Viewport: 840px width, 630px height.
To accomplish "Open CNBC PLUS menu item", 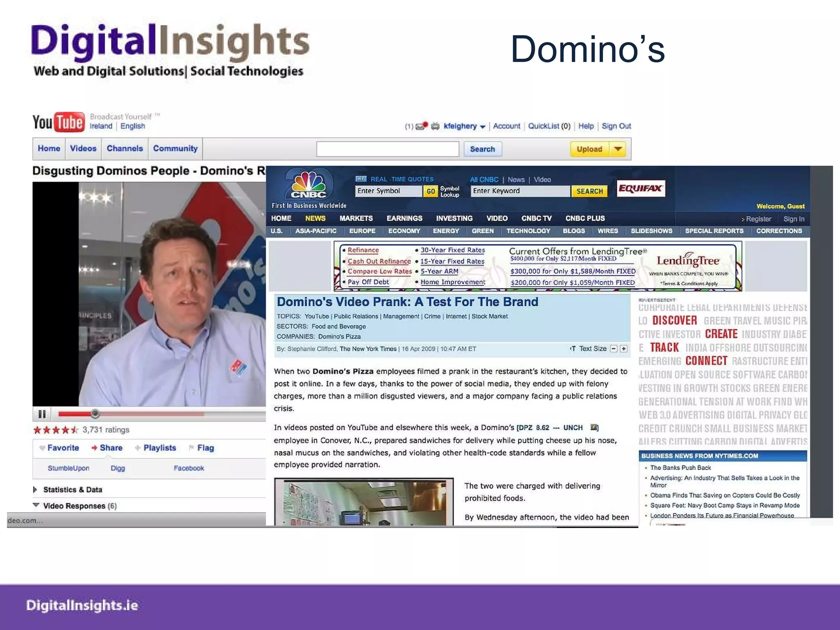I will [585, 218].
